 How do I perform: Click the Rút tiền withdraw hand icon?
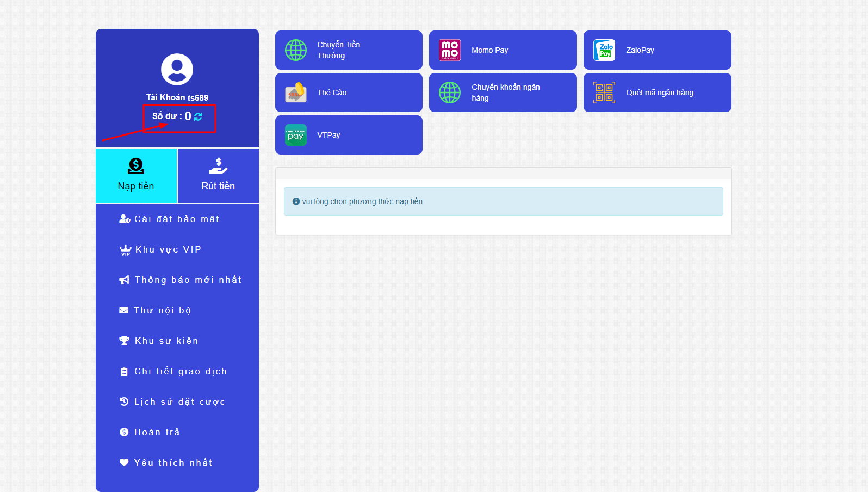(218, 166)
